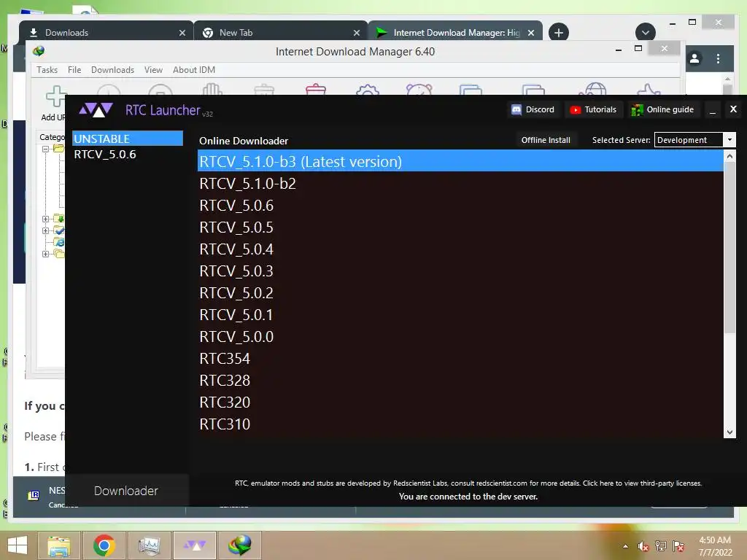This screenshot has width=747, height=560.
Task: Switch to the Downloads browser tab
Action: (106, 32)
